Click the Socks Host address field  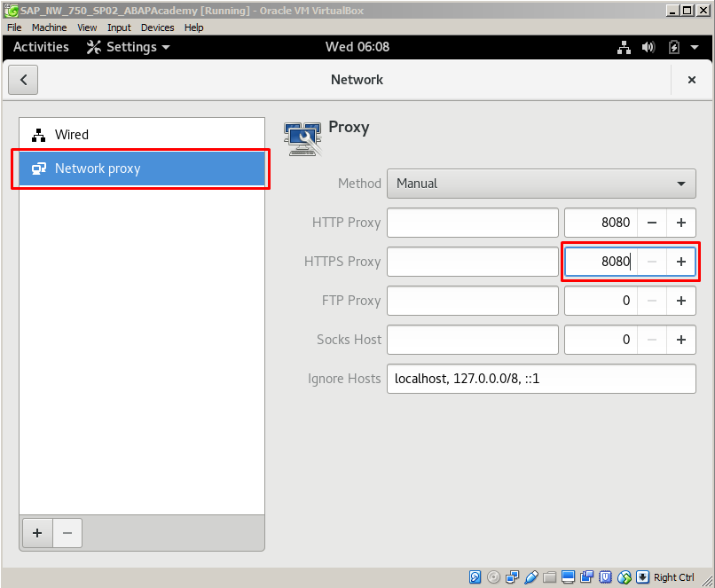click(473, 340)
